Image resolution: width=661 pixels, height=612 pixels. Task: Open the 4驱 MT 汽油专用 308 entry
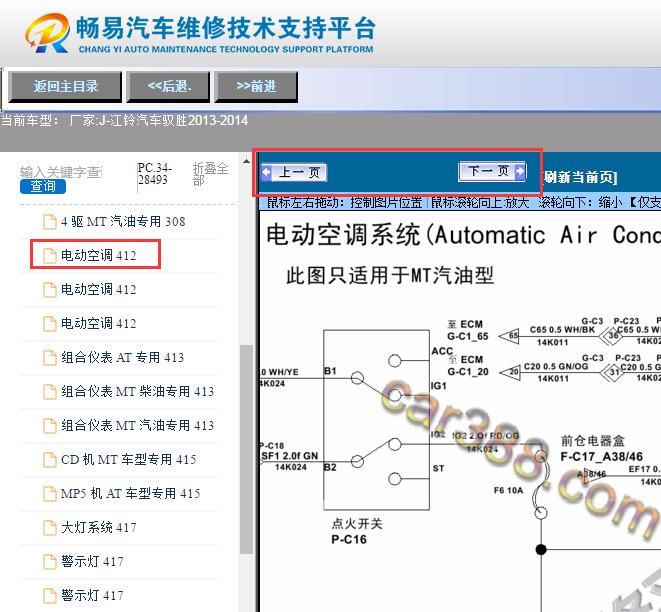[123, 221]
